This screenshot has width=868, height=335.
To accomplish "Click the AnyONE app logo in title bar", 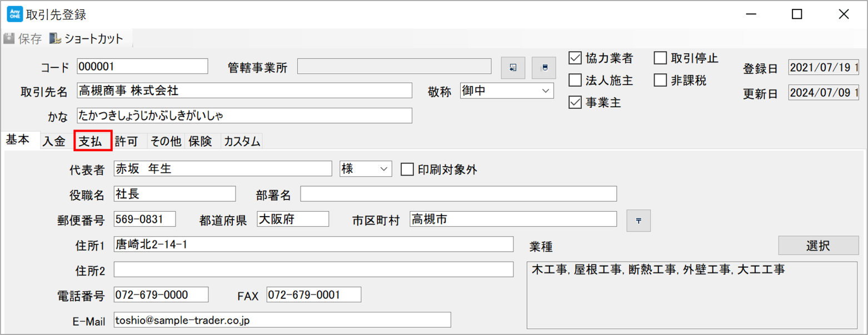I will (x=14, y=14).
